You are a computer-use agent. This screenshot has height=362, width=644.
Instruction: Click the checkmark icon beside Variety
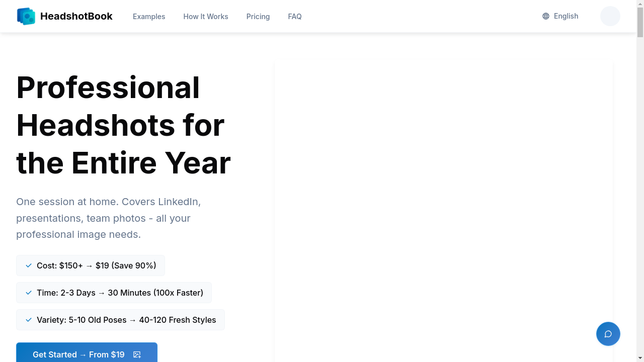[x=29, y=320]
